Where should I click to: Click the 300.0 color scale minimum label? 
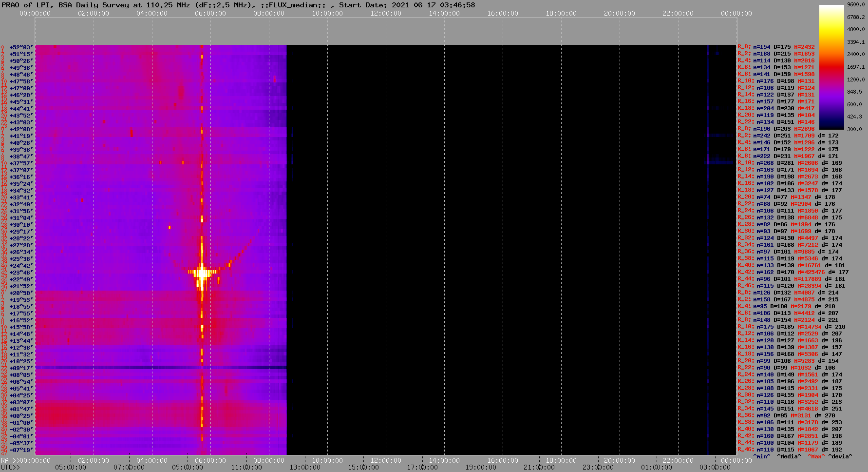(x=854, y=129)
